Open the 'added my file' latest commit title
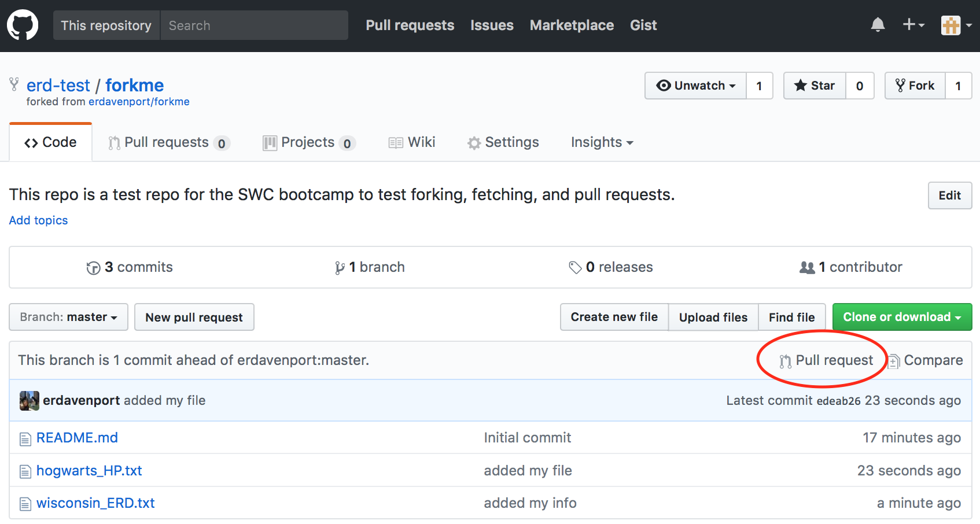 165,400
